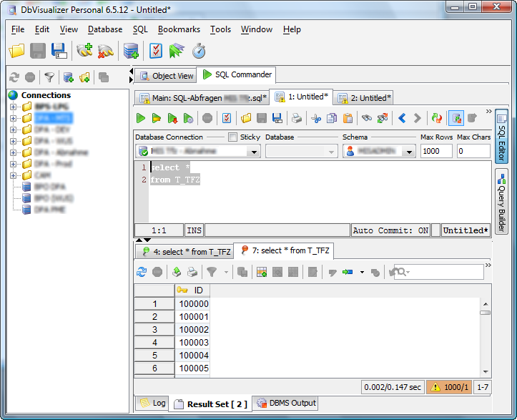The image size is (517, 420).
Task: Click the filter funnel icon in result toolbar
Action: (212, 272)
